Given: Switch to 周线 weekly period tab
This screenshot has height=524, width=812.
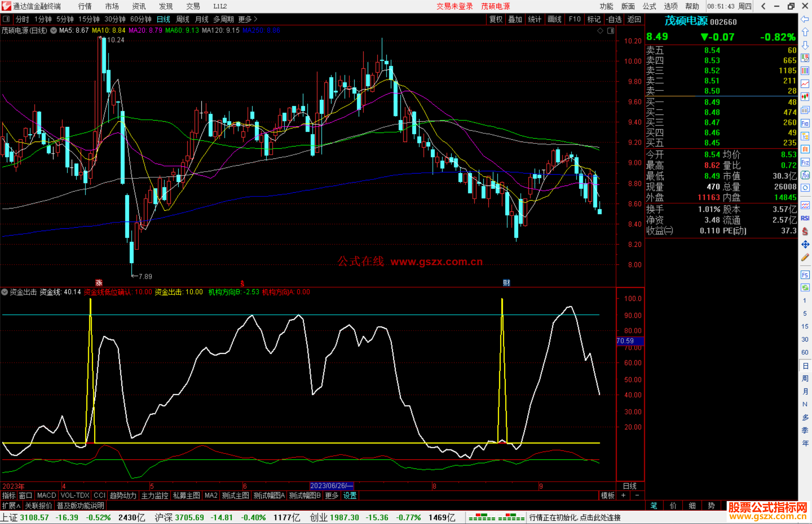Looking at the screenshot, I should [x=183, y=19].
